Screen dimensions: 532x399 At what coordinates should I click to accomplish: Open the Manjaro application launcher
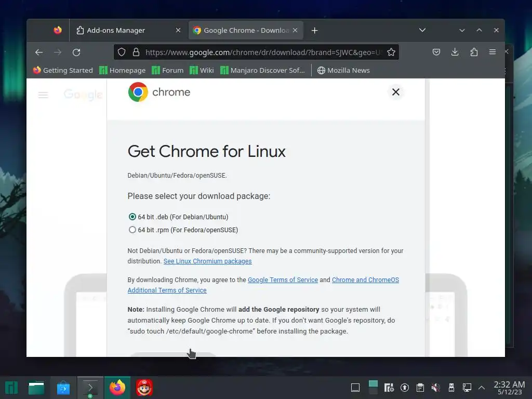[x=11, y=388]
